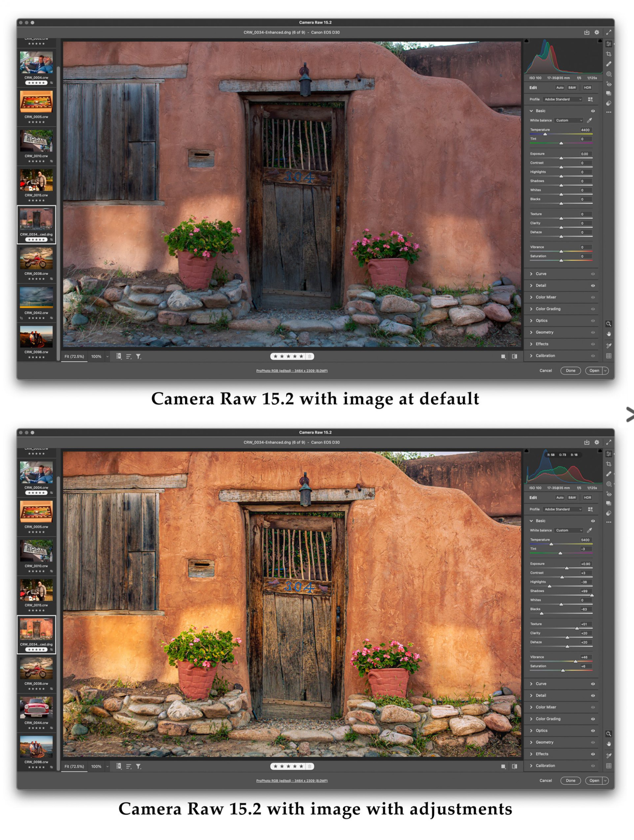Switch to Fit (72.5%) view, top window
Screen dimensions: 634x840
74,357
